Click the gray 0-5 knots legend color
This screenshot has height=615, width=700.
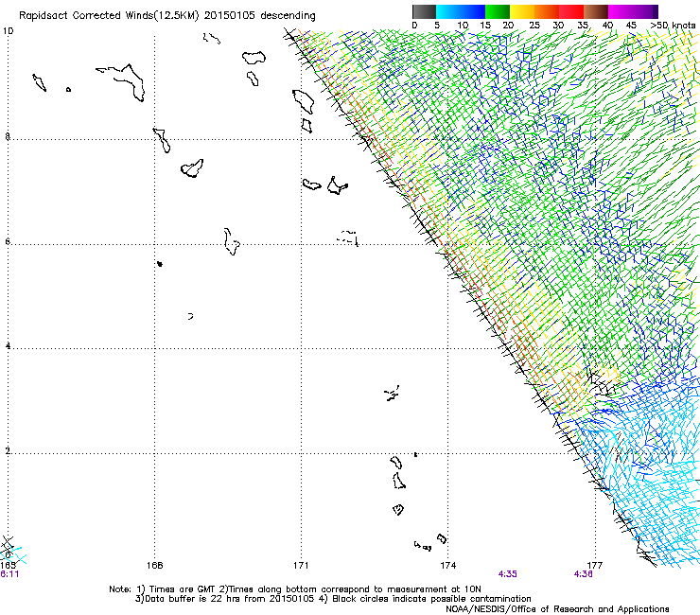tap(424, 11)
